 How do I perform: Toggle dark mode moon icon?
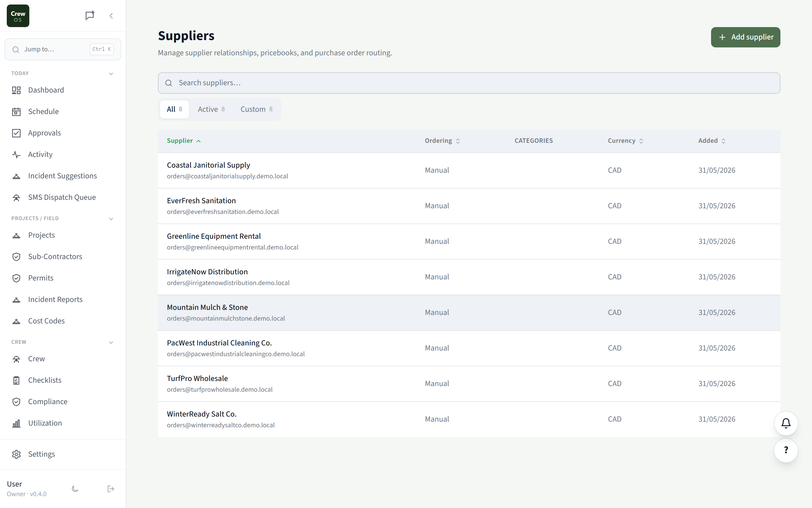point(75,489)
